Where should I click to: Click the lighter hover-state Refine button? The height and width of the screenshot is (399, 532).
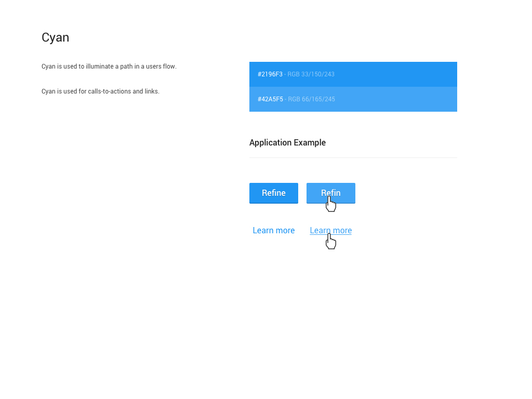pos(331,193)
